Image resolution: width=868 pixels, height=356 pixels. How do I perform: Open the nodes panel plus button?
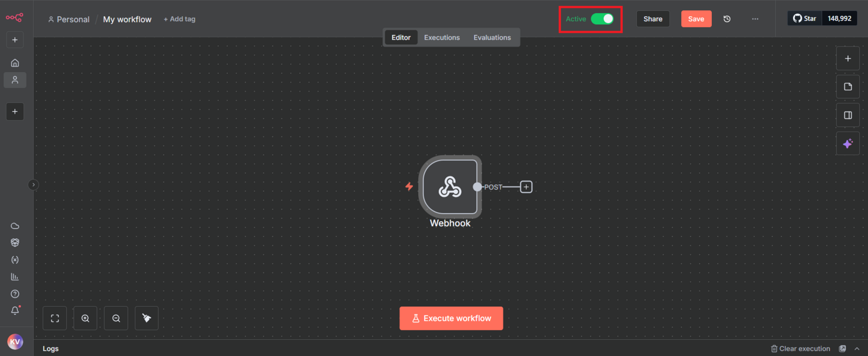(847, 59)
